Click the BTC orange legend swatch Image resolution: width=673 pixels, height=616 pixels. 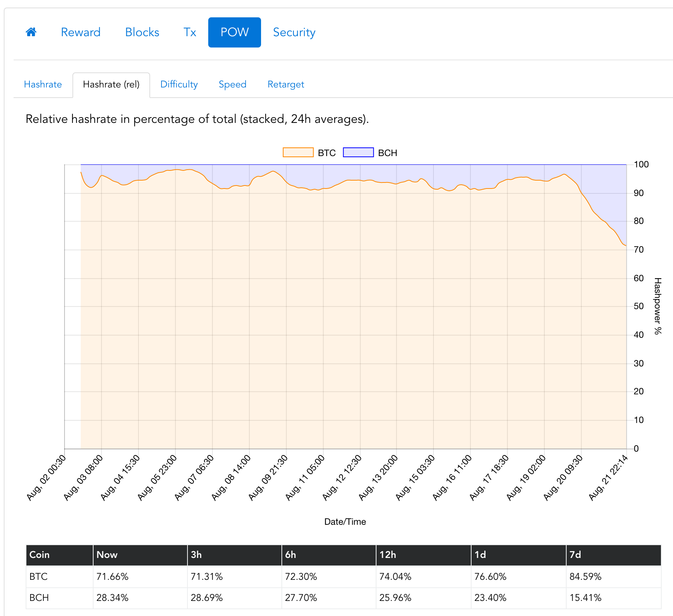298,152
